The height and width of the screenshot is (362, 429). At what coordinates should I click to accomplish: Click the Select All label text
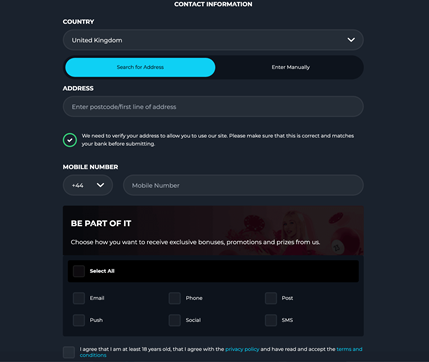coord(102,271)
